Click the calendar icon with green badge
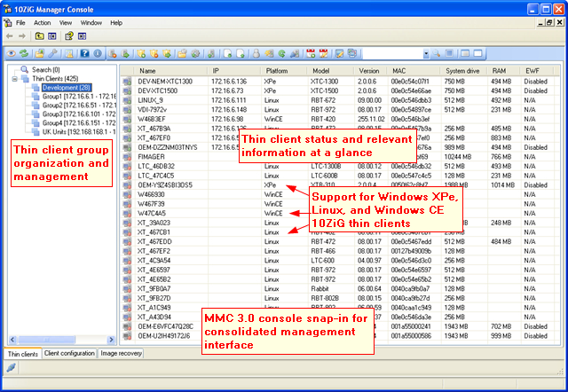The height and width of the screenshot is (392, 568). (x=311, y=54)
